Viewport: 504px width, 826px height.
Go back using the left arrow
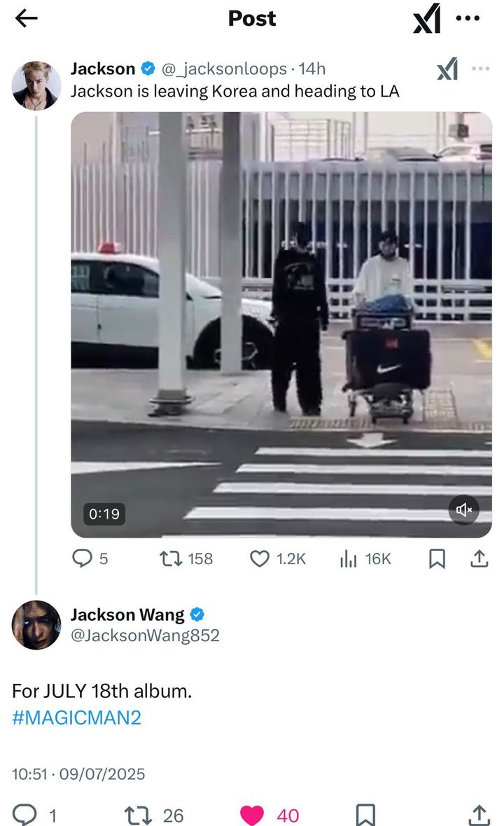point(27,18)
